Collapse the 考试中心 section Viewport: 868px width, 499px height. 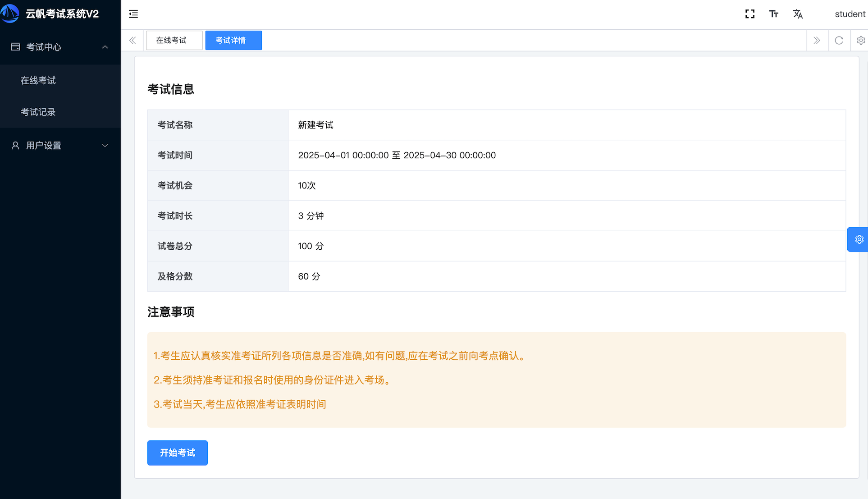point(60,47)
